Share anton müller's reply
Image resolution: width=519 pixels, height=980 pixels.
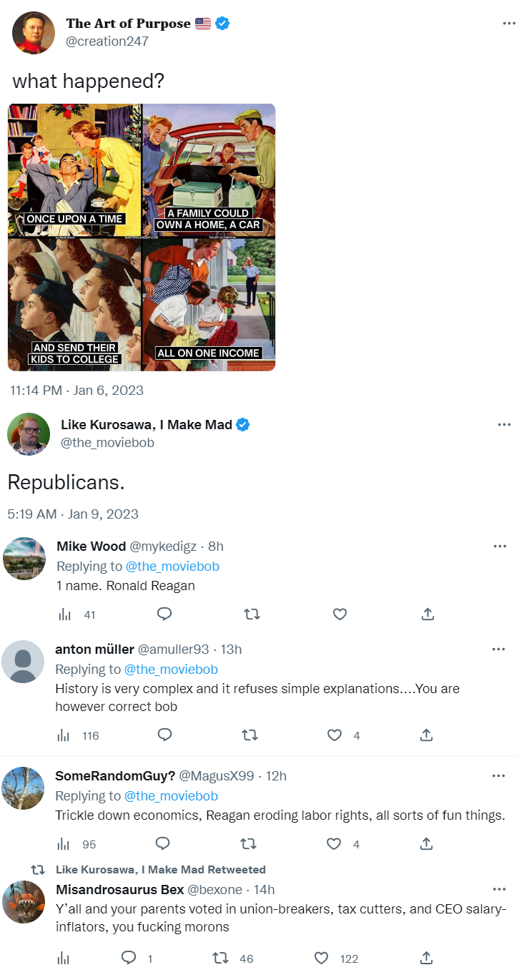pos(426,735)
